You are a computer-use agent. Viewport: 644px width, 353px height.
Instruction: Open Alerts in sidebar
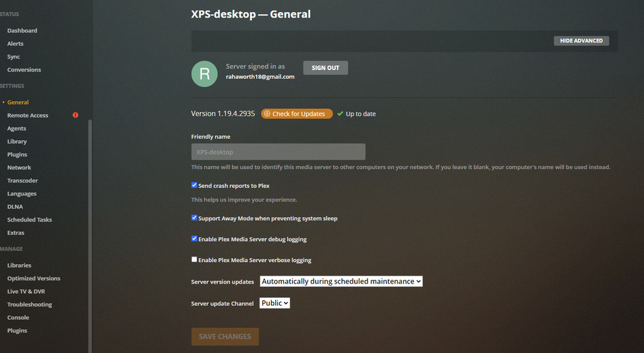coord(16,44)
